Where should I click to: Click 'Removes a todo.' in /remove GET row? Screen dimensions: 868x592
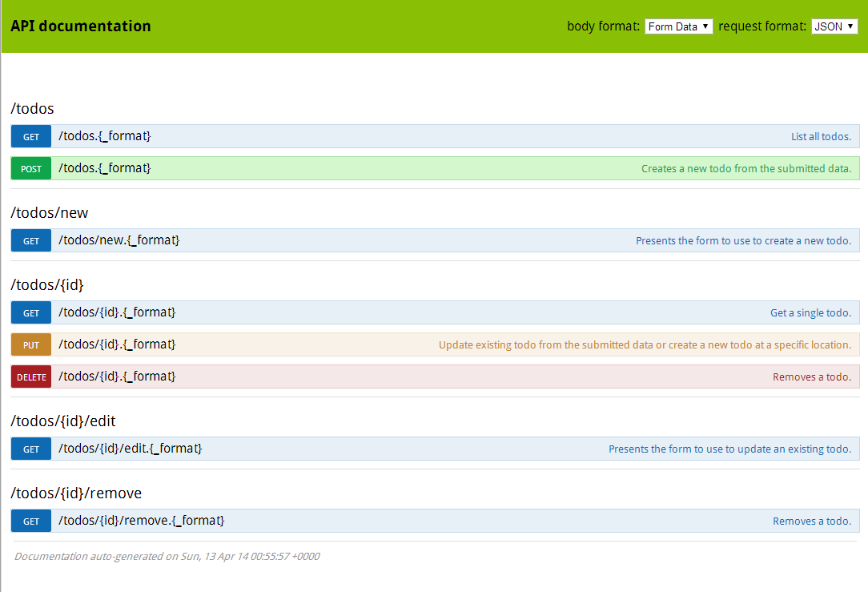click(812, 522)
